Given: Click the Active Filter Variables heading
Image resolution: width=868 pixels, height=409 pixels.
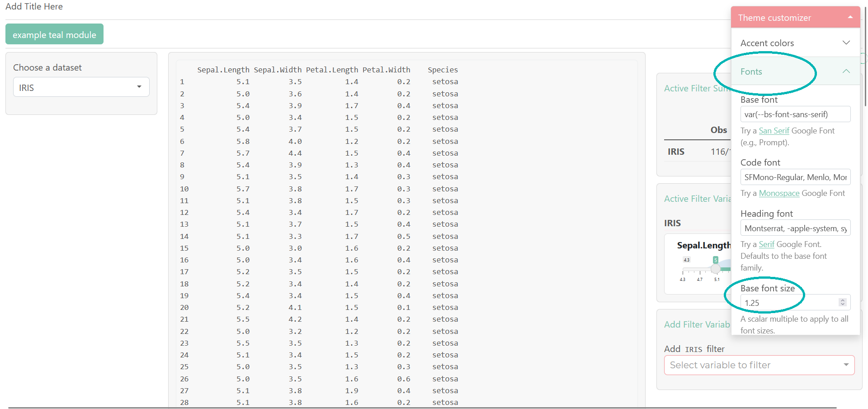Looking at the screenshot, I should coord(697,199).
